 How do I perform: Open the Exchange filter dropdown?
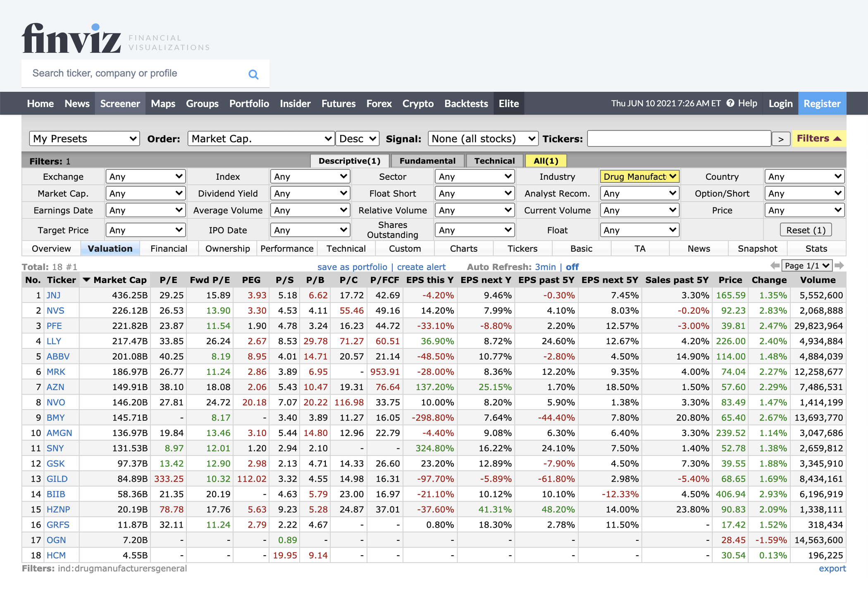pos(145,176)
